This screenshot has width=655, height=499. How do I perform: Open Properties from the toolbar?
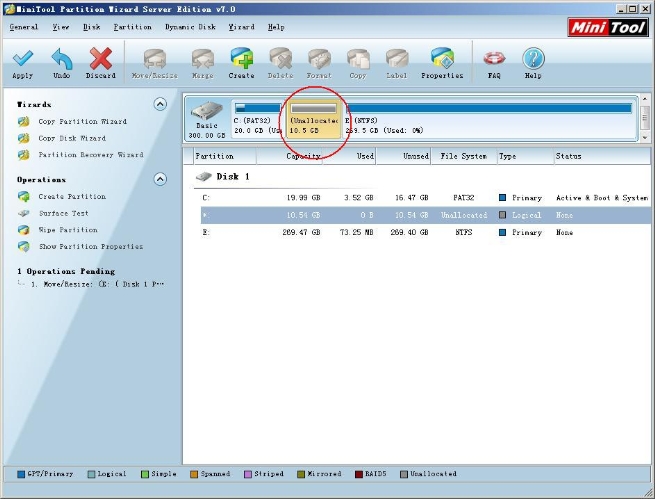click(x=442, y=58)
